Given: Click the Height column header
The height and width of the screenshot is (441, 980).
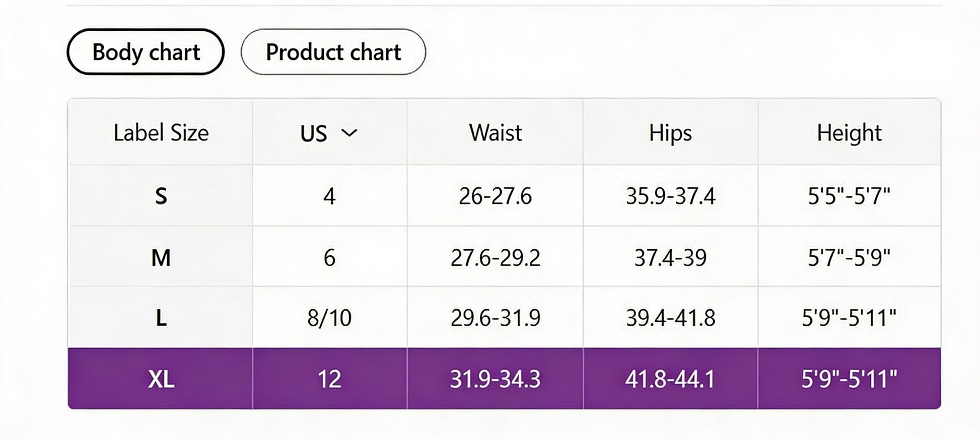Looking at the screenshot, I should click(849, 133).
